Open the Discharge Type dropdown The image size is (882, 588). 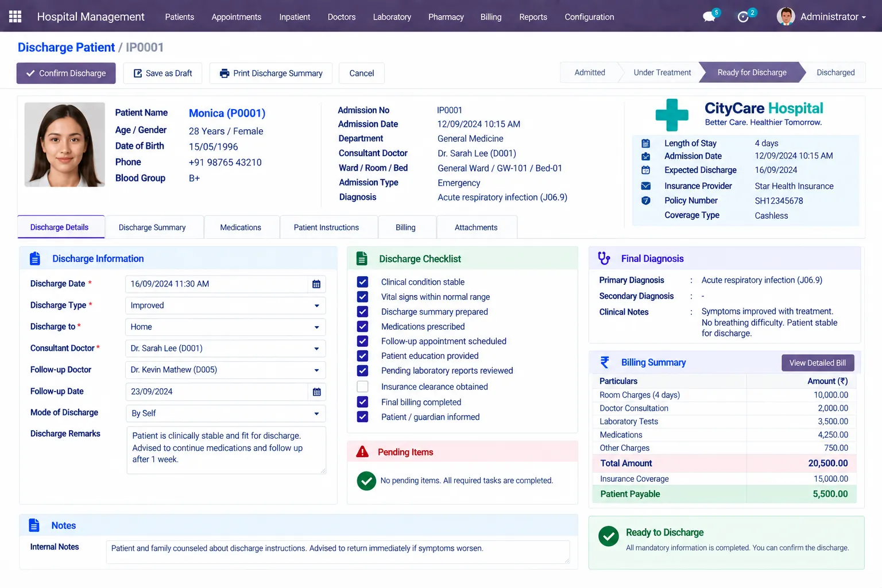225,305
